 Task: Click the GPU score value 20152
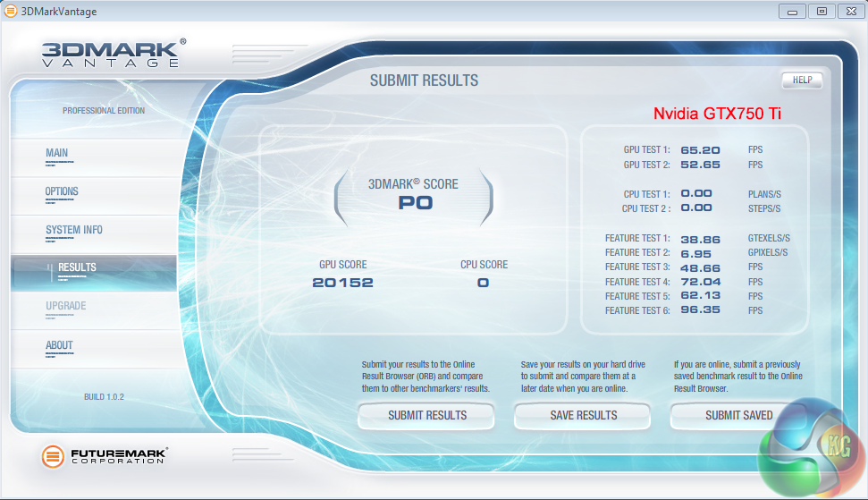tap(342, 283)
